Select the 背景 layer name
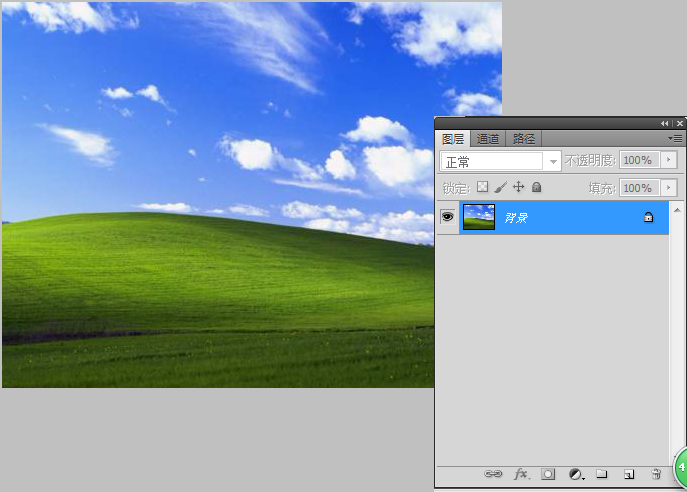Screen dimensions: 687x492 pyautogui.click(x=516, y=217)
